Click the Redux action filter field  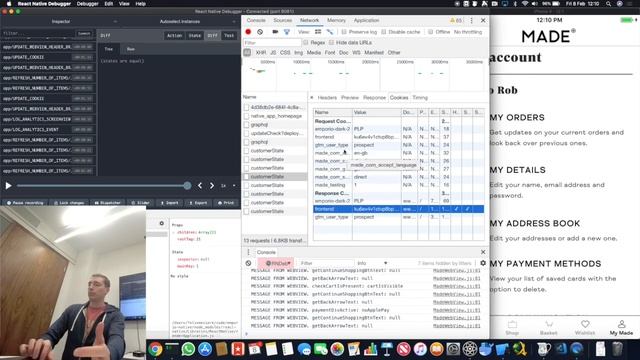click(39, 33)
